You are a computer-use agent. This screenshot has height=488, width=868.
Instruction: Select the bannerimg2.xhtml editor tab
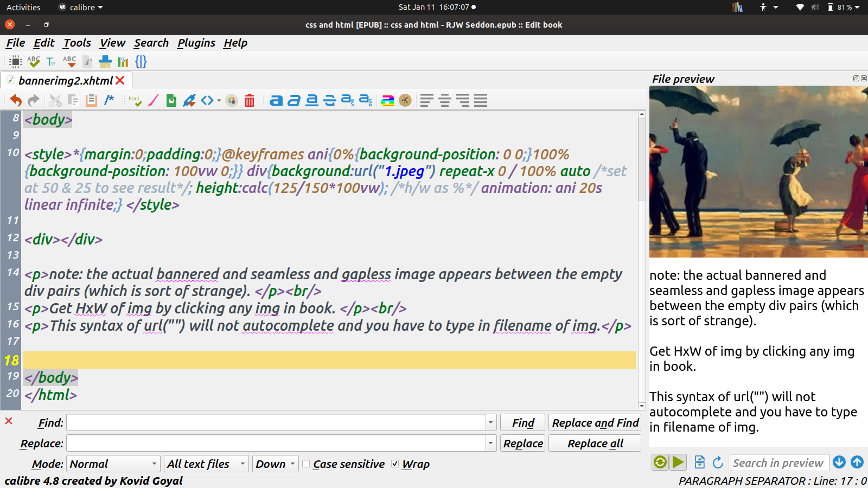66,80
